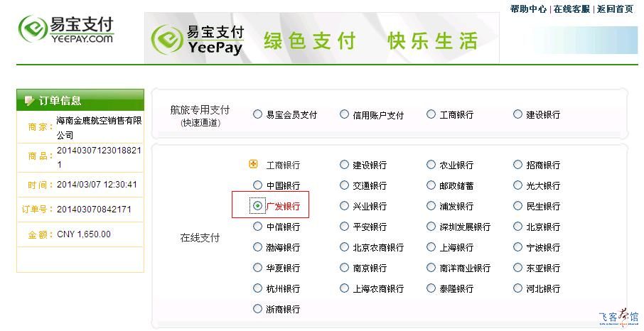Viewport: 644px width, 331px height.
Task: Select the 广发银行 radio button
Action: 257,205
